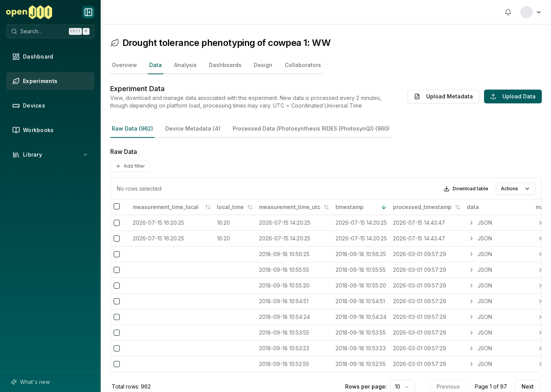Open notifications bell
The height and width of the screenshot is (392, 551).
click(x=508, y=12)
